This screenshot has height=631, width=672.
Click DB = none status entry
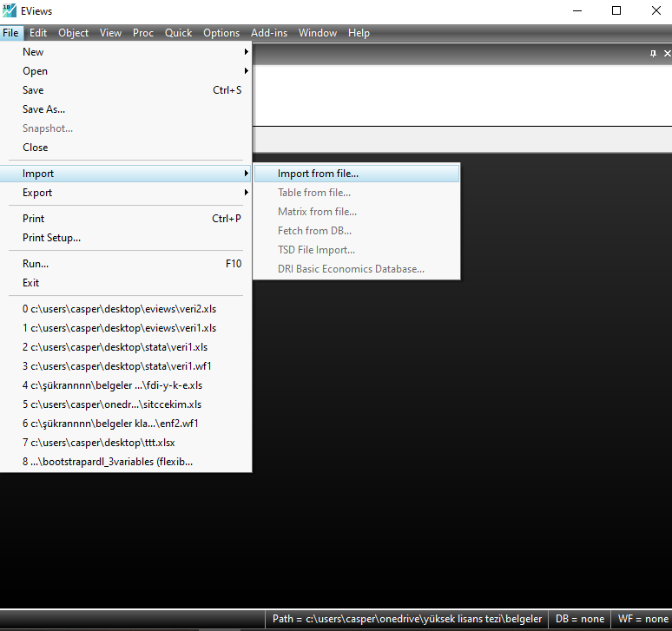click(x=579, y=619)
